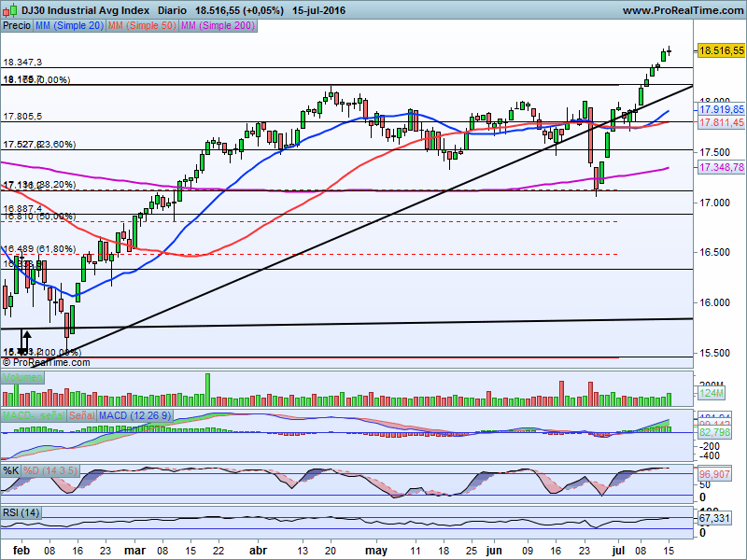Open the www.ProRealTime.com link
Viewport: 747px width, 560px height.
(x=684, y=10)
